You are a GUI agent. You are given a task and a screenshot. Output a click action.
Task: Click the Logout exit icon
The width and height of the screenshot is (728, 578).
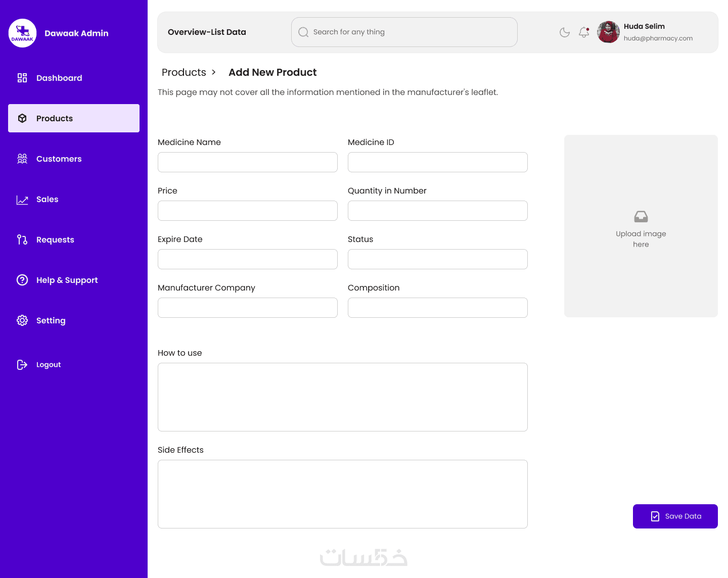[x=22, y=365]
